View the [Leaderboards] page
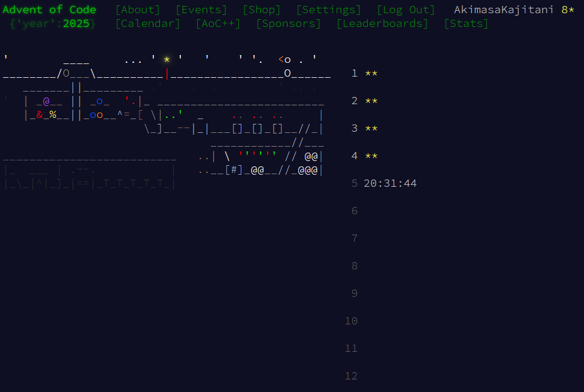584x392 pixels. coord(382,23)
